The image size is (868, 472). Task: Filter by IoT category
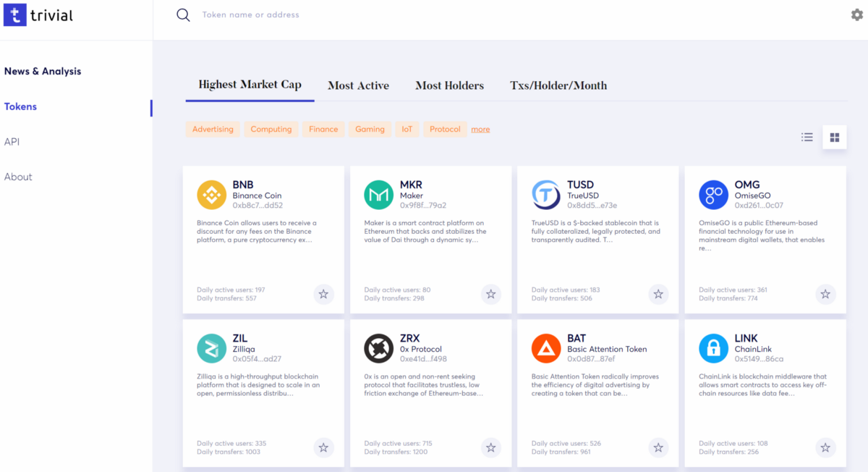coord(407,129)
